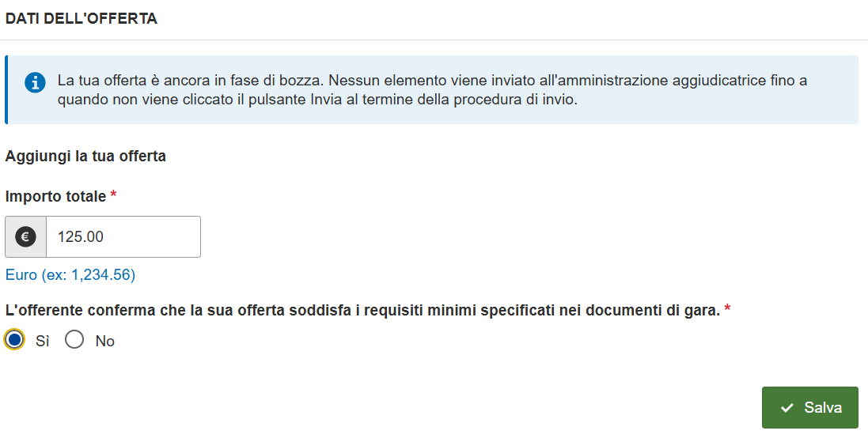Click the Euro (ex: 1,234.56) hint text

point(70,275)
